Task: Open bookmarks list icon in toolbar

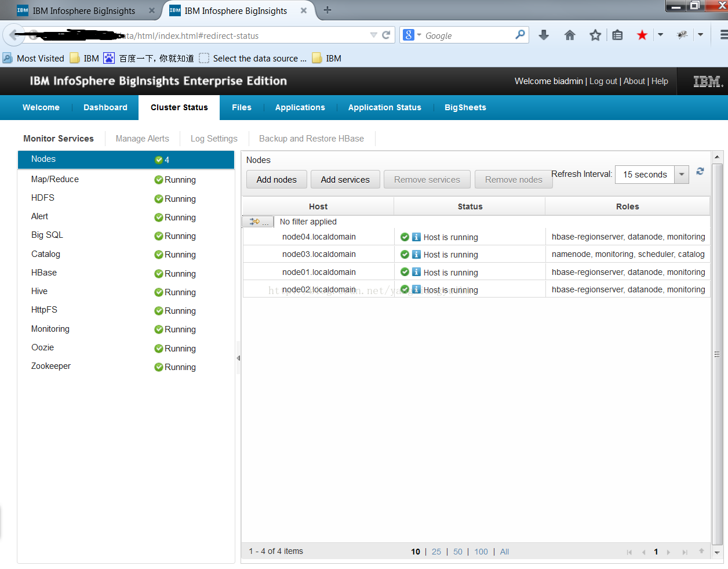Action: click(617, 35)
